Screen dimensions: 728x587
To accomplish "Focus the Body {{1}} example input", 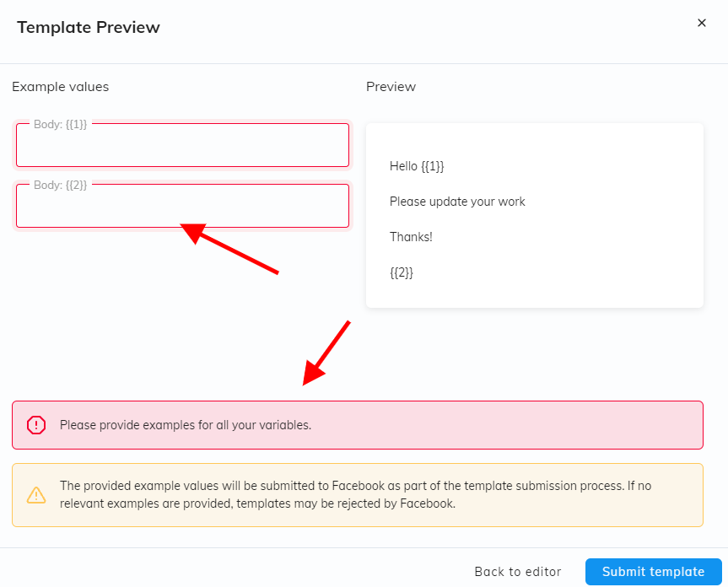I will (182, 148).
